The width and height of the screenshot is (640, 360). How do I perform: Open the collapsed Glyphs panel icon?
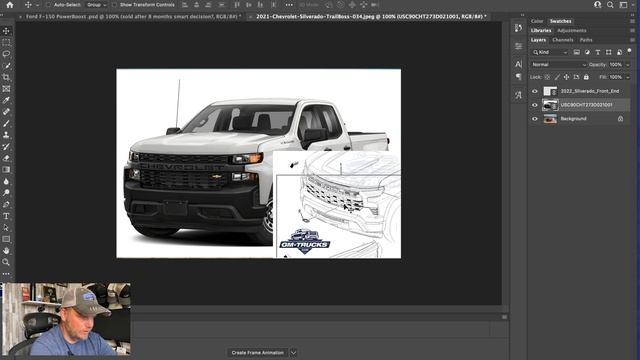(518, 95)
